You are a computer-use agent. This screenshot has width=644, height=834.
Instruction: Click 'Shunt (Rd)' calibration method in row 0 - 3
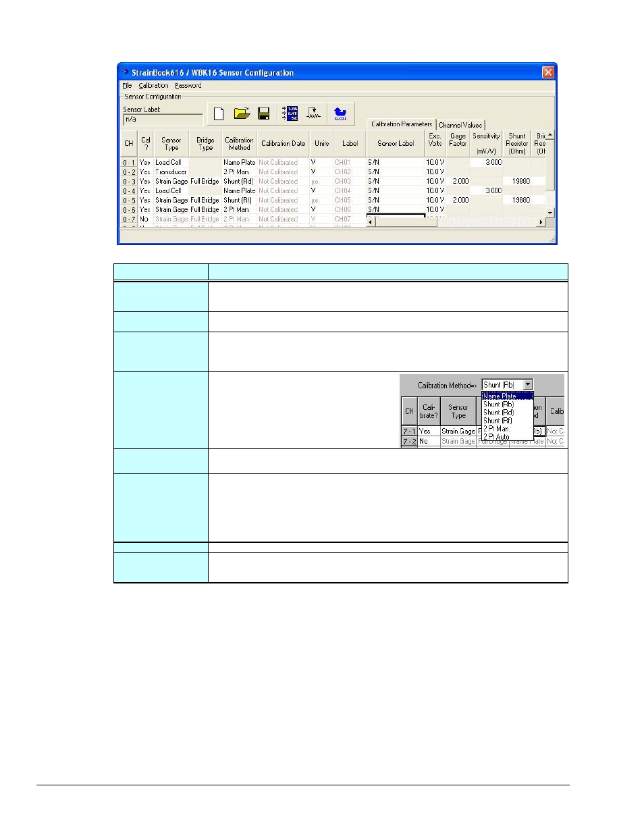[x=238, y=182]
